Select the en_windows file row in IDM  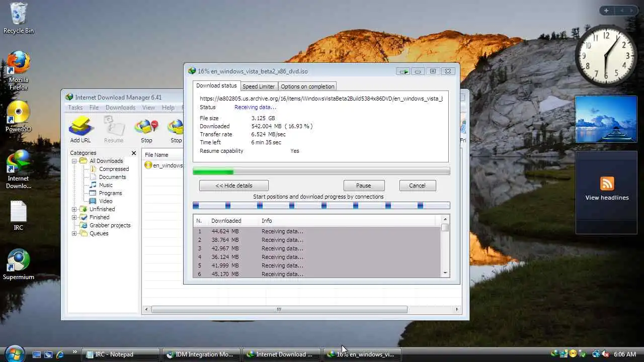tap(163, 165)
